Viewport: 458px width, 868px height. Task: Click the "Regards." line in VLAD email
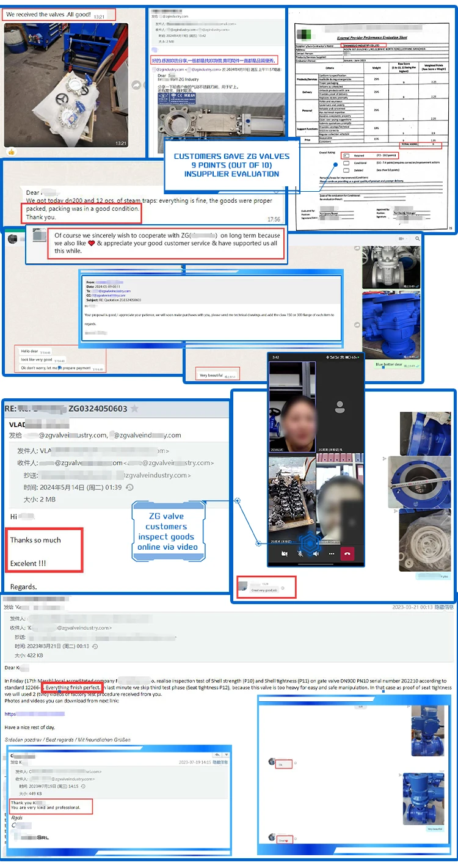[x=24, y=586]
